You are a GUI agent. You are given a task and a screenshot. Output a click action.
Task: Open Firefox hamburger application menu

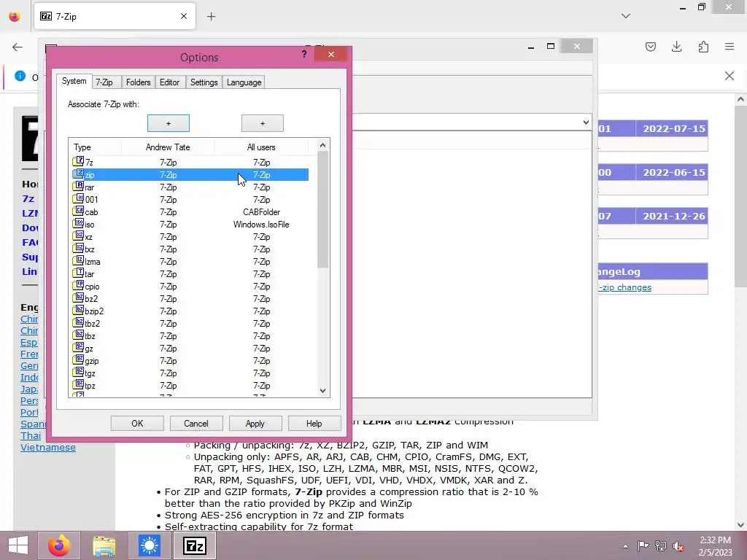coord(729,47)
